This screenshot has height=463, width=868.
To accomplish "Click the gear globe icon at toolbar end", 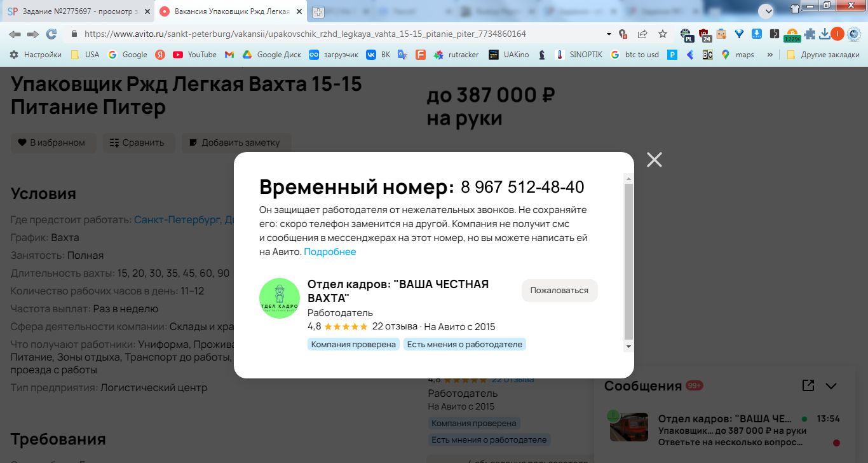I will tap(853, 34).
